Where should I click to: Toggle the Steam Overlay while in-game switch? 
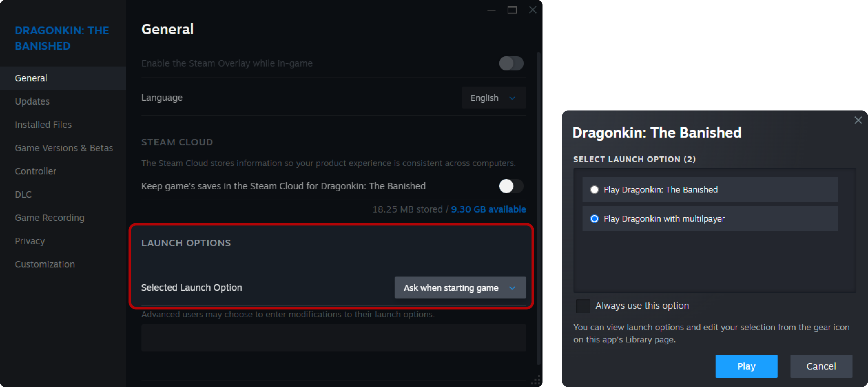511,63
